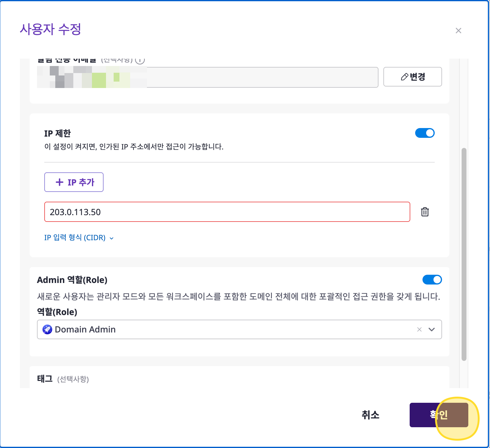Click the pencil icon on 변경 button

pos(404,77)
